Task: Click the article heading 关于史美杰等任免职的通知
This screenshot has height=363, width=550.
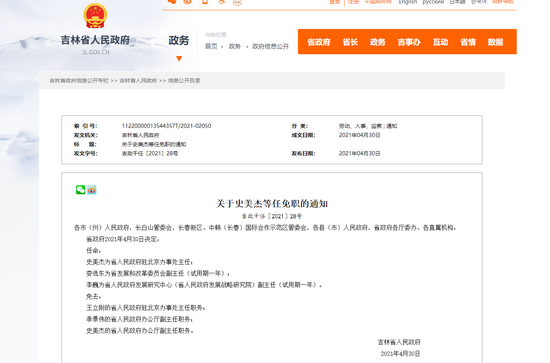Action: (272, 203)
